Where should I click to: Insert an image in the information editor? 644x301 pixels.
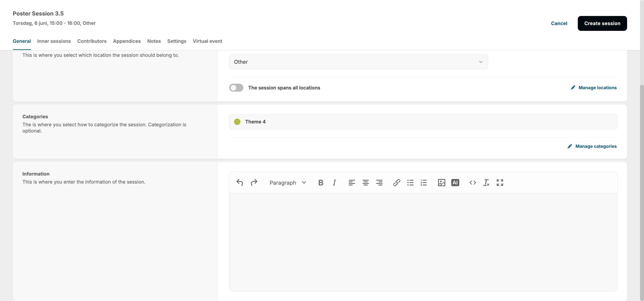click(x=442, y=183)
